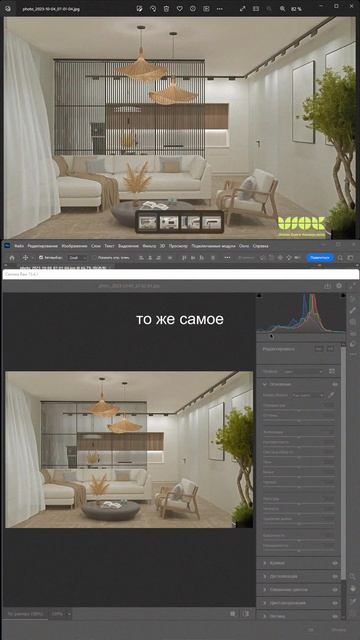
Task: Select first thumbnail in Photos filmstrip
Action: tap(147, 222)
